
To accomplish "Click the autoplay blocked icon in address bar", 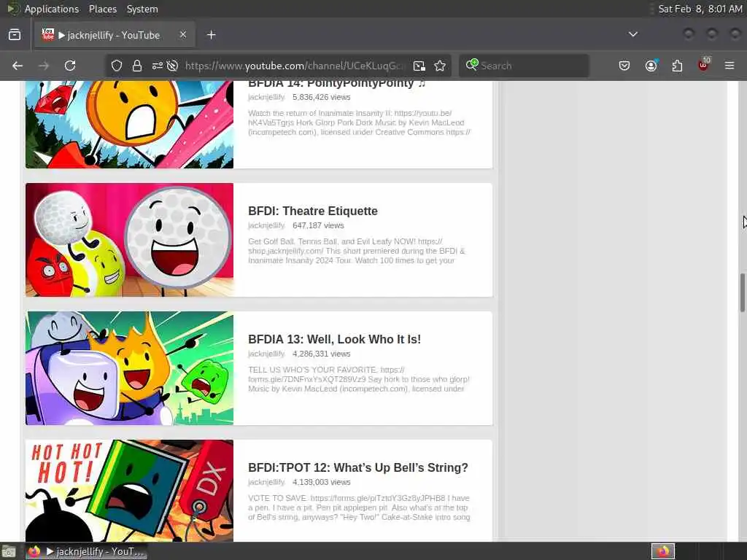I will 172,66.
